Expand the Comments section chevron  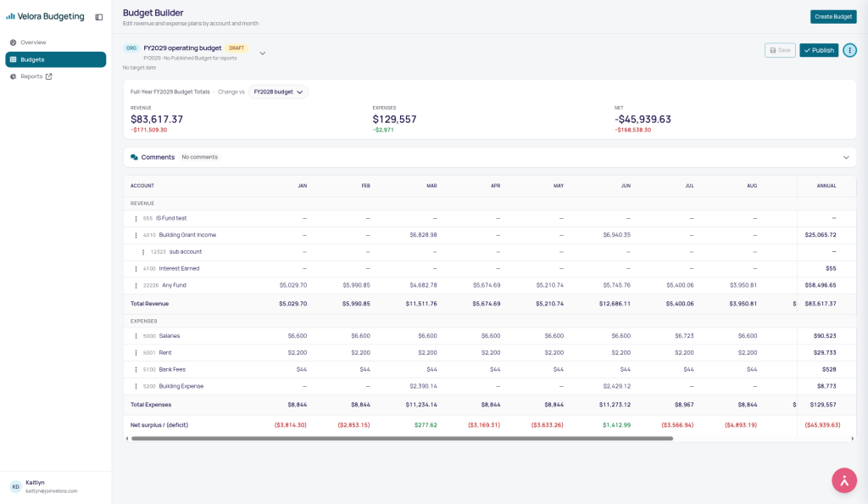point(846,157)
